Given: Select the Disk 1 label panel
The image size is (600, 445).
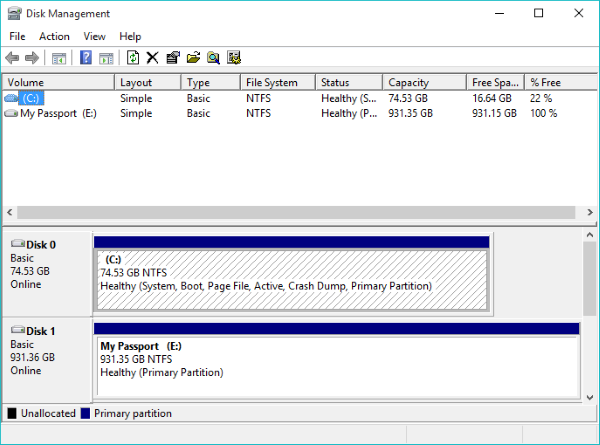Looking at the screenshot, I should [47, 360].
